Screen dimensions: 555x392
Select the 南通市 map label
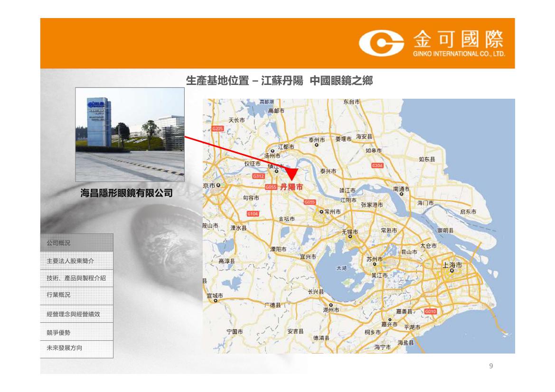coord(401,189)
